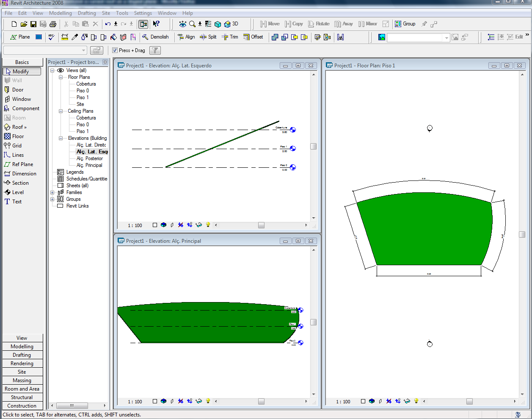Collapse the Floor Plans tree node
This screenshot has height=419, width=532.
61,77
